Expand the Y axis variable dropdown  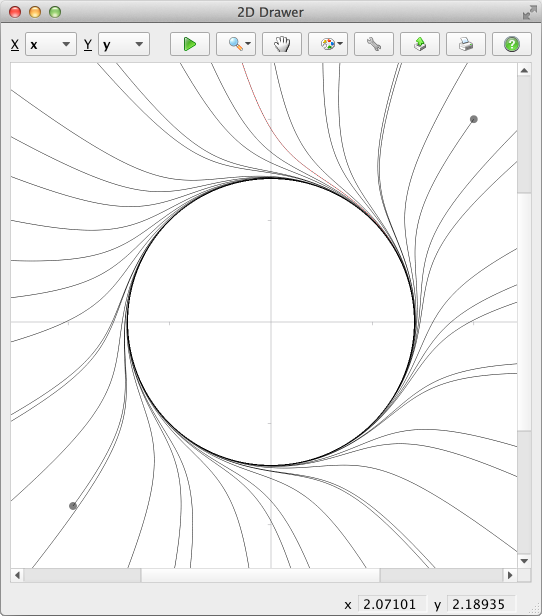tap(124, 44)
